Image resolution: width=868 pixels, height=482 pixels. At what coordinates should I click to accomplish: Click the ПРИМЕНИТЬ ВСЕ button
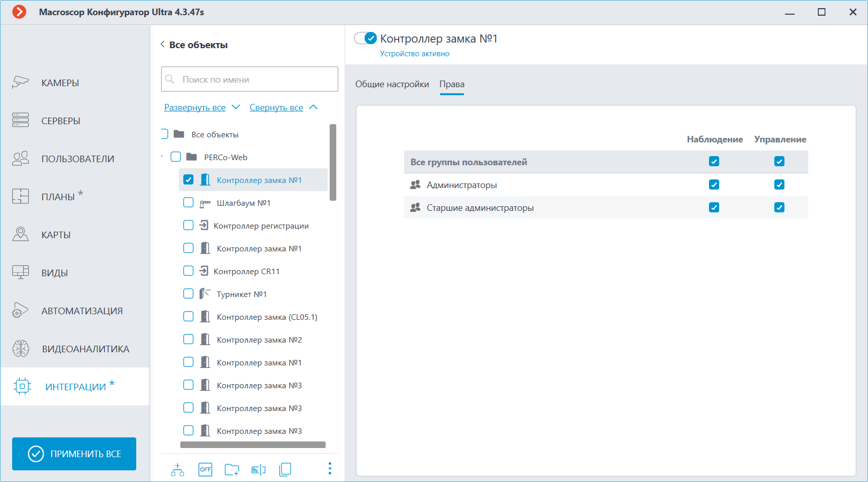[74, 454]
